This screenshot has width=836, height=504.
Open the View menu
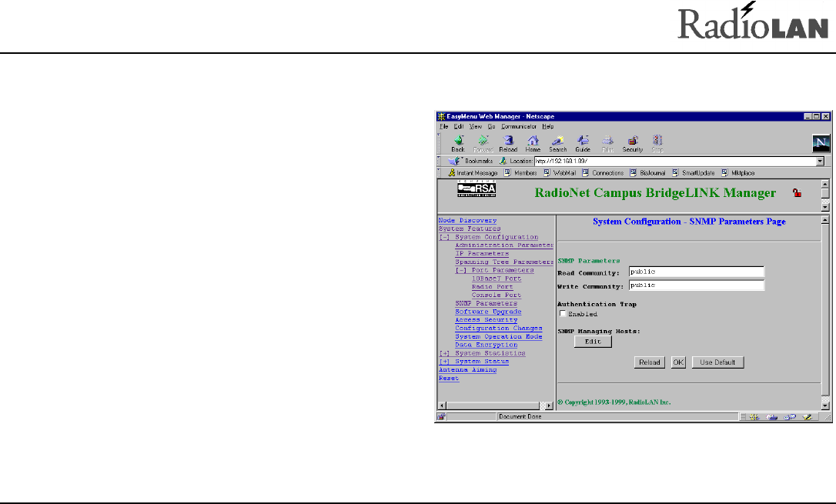(x=476, y=127)
